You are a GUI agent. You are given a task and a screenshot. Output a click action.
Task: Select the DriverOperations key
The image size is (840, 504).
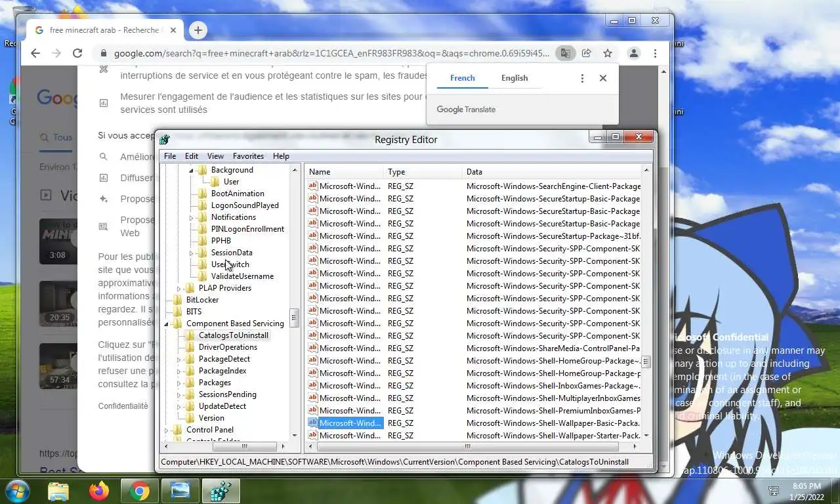click(x=228, y=347)
